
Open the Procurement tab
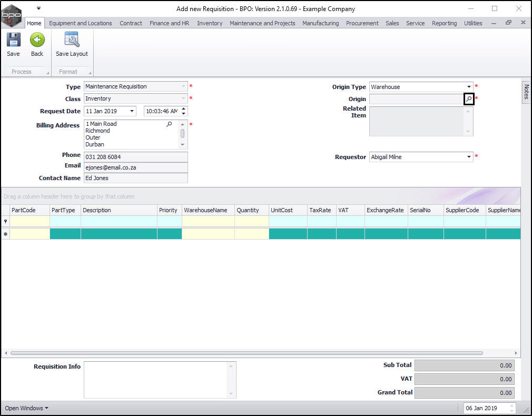click(x=362, y=23)
